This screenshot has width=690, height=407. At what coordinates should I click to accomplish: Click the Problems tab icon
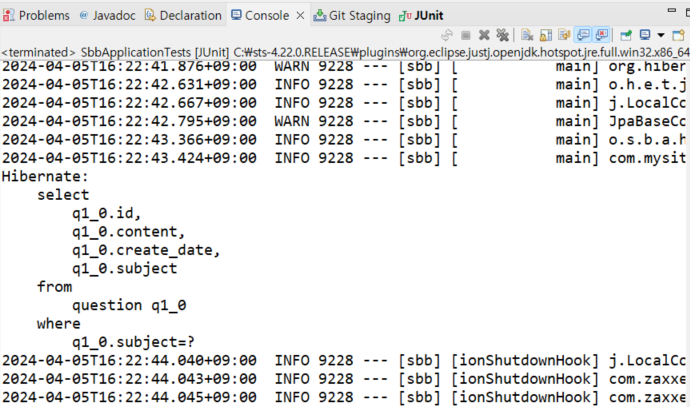tap(9, 15)
